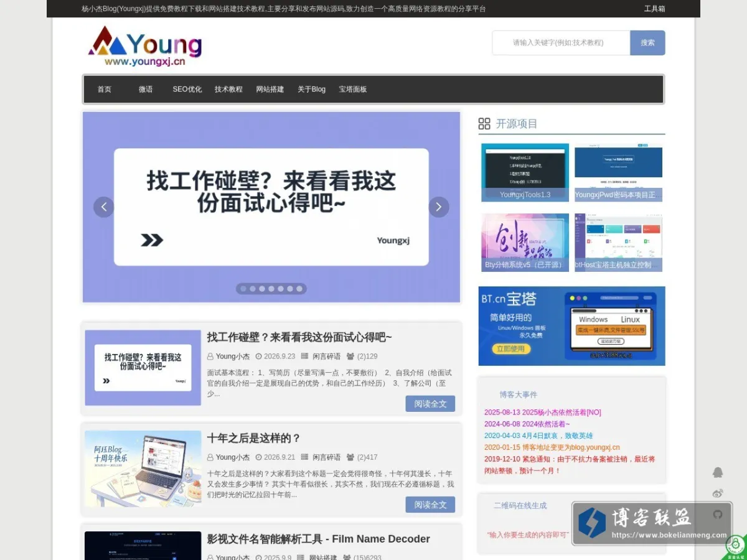Click category icon on 十年之后是这样的 post

[x=304, y=457]
